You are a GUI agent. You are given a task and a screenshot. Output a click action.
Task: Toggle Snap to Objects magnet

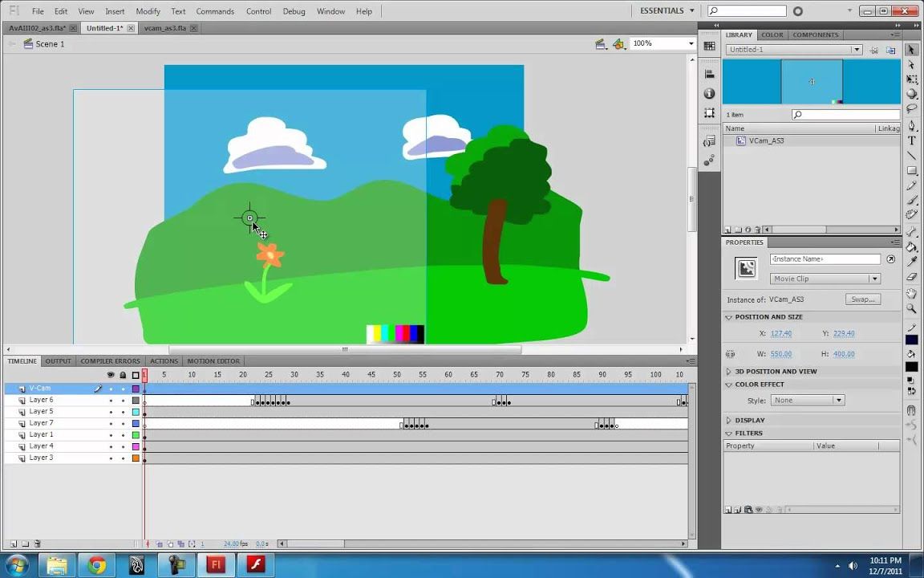pyautogui.click(x=911, y=410)
